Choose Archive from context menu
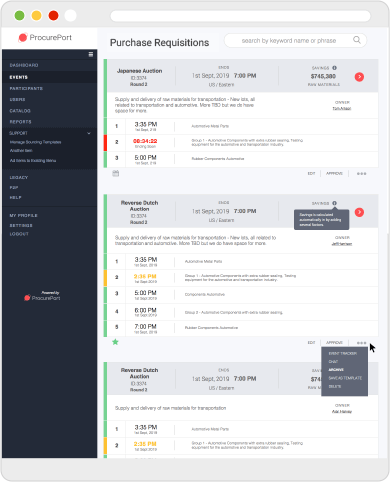This screenshot has width=390, height=482. (336, 370)
